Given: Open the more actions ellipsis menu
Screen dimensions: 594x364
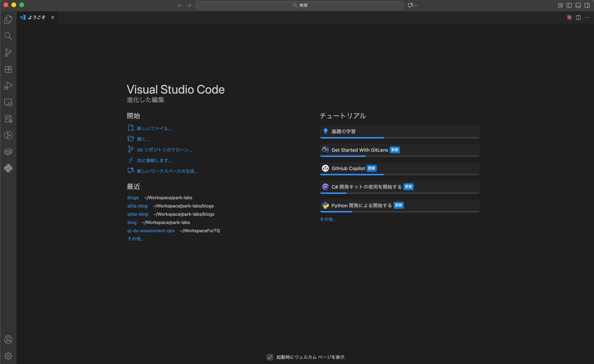Looking at the screenshot, I should point(587,17).
